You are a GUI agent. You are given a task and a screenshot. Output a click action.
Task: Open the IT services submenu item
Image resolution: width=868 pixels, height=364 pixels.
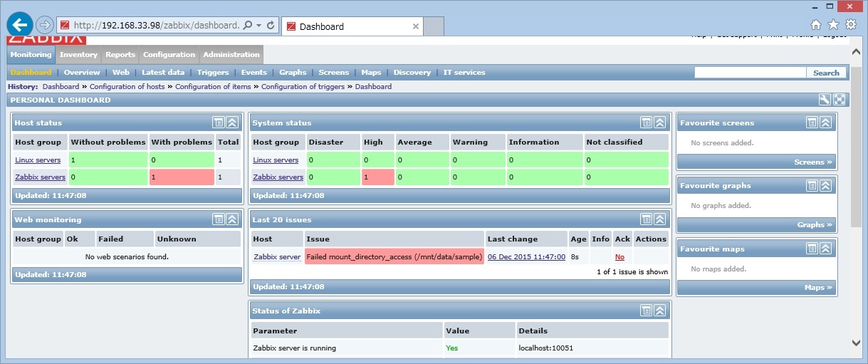pos(464,73)
